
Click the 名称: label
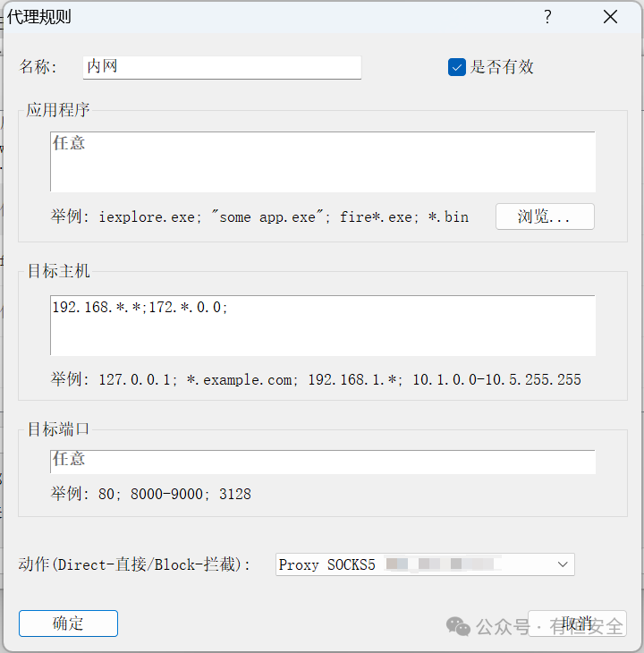[x=38, y=66]
